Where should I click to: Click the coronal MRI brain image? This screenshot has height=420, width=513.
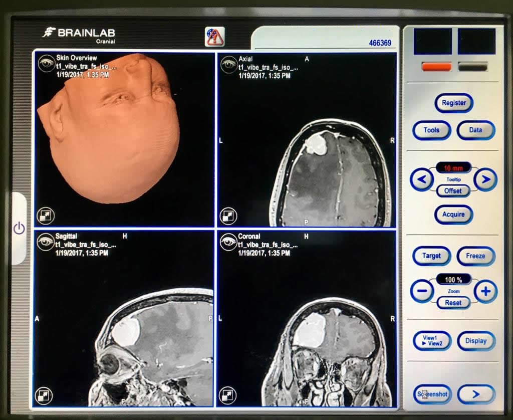pyautogui.click(x=327, y=352)
